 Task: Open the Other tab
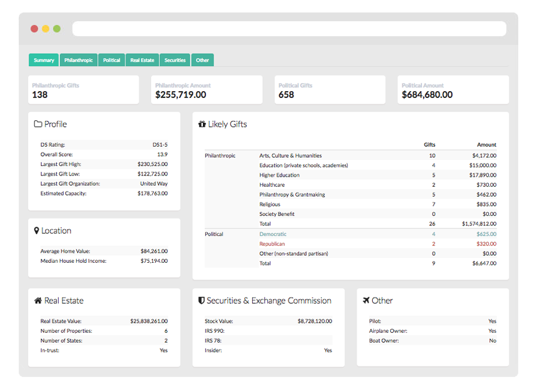(202, 59)
